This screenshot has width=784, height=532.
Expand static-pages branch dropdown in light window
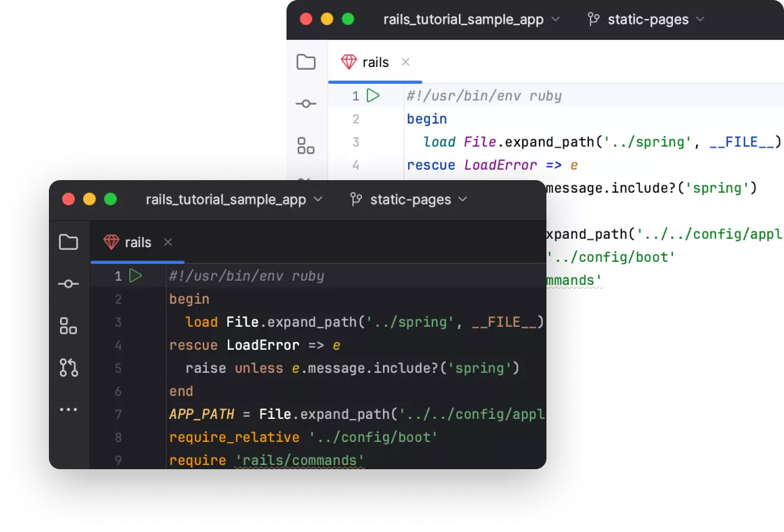coord(646,20)
